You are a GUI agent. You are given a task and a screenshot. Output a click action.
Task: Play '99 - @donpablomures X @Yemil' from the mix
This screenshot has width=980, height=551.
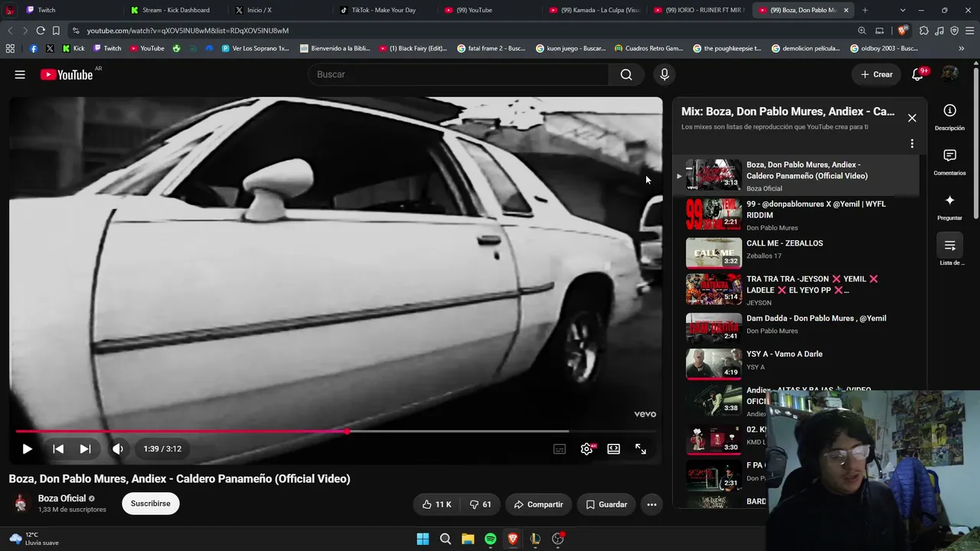coord(796,215)
